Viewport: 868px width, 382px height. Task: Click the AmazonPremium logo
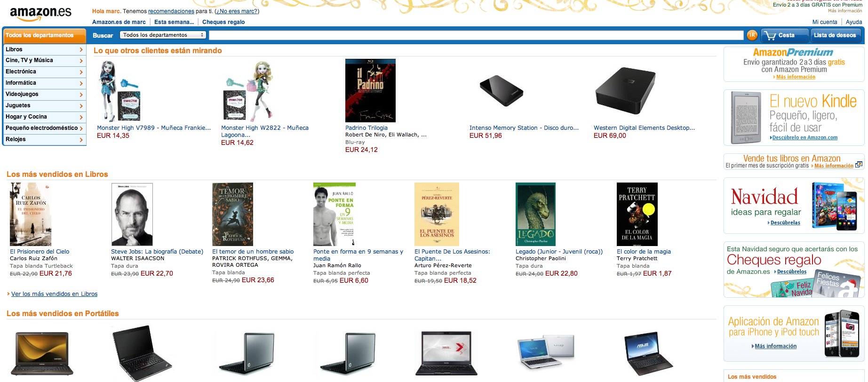[793, 52]
